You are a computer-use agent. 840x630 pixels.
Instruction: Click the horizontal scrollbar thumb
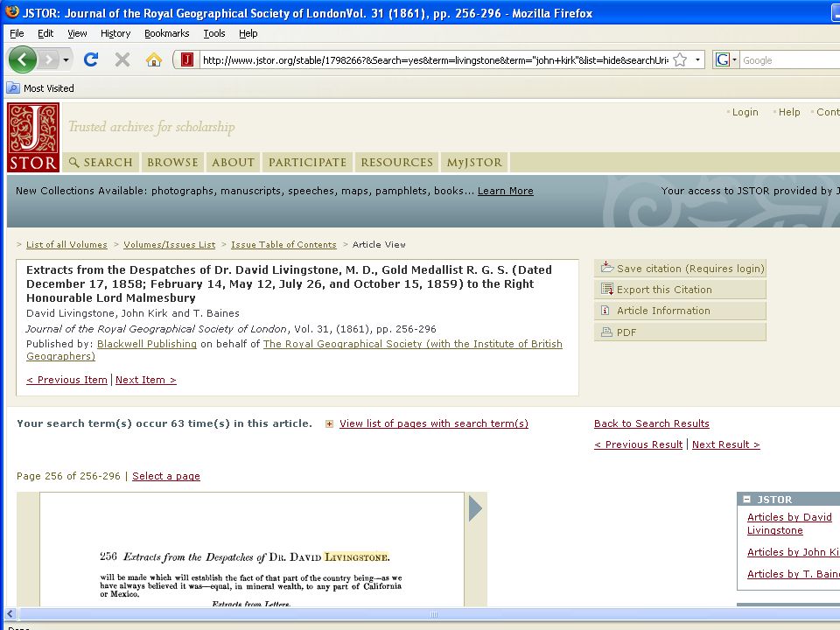pos(434,614)
